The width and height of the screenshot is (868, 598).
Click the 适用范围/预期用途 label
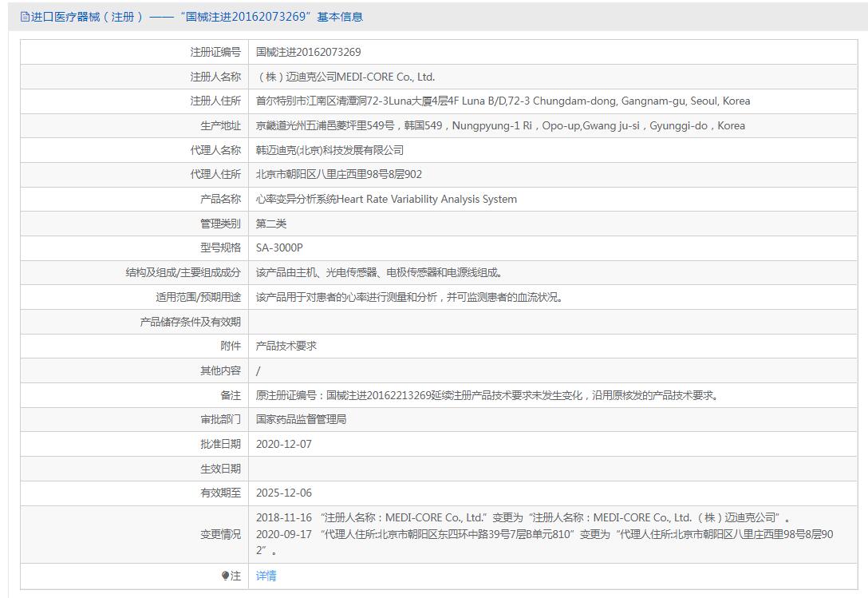198,297
